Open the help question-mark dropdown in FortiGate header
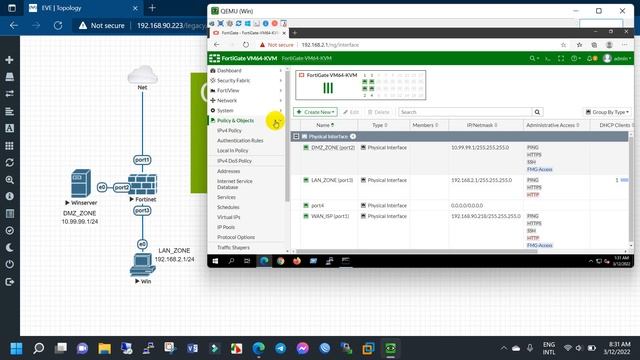This screenshot has width=640, height=360. [x=576, y=59]
